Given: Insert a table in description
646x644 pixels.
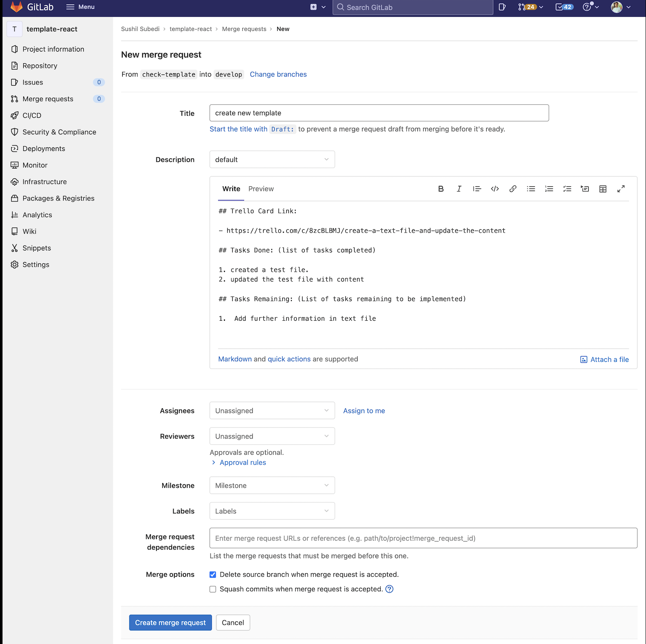Looking at the screenshot, I should tap(603, 189).
